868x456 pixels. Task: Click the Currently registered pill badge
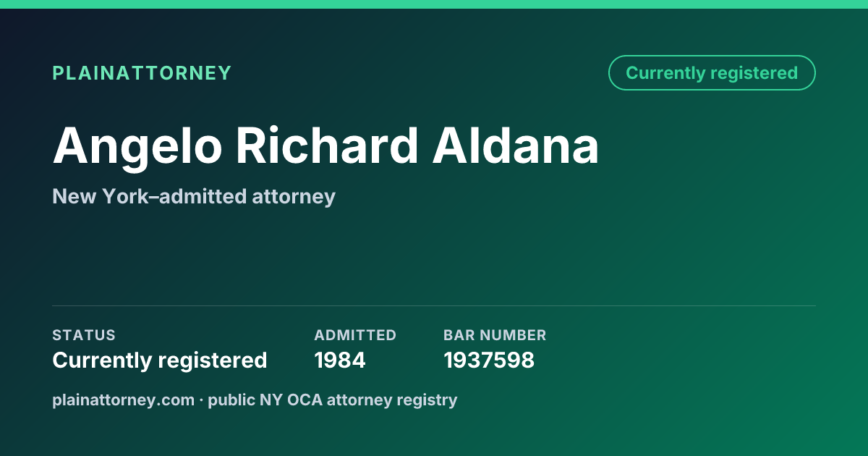(x=712, y=73)
